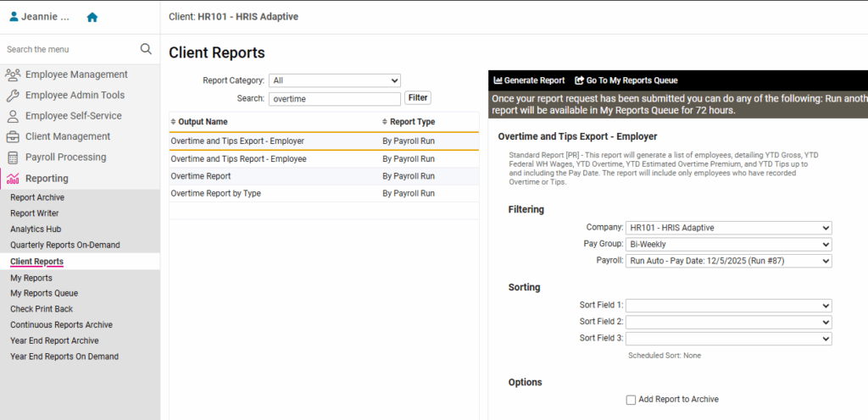This screenshot has width=868, height=420.
Task: Click the Home icon in the header
Action: (x=92, y=17)
